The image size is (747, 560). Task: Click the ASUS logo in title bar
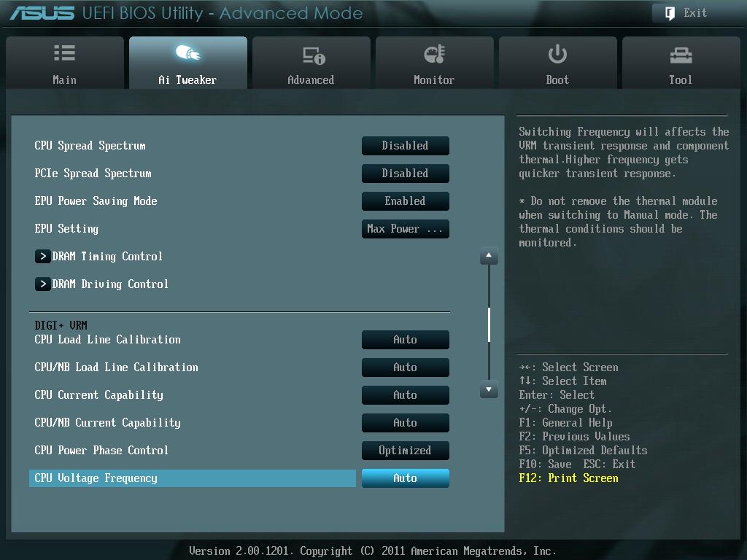(x=42, y=13)
